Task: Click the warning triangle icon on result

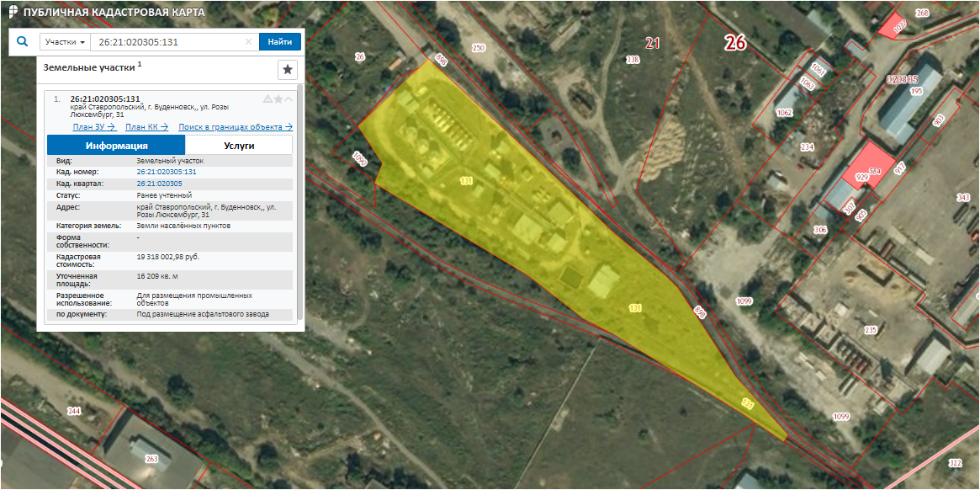Action: (x=268, y=99)
